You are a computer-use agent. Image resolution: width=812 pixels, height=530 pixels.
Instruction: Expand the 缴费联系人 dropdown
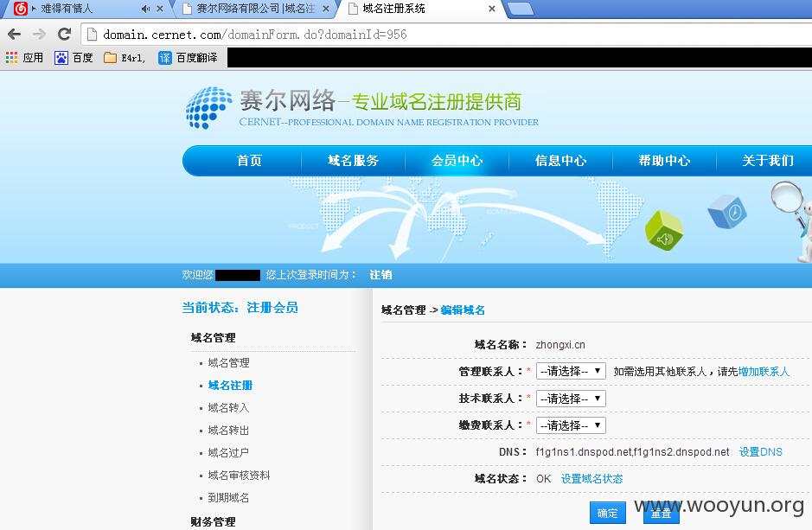[571, 425]
